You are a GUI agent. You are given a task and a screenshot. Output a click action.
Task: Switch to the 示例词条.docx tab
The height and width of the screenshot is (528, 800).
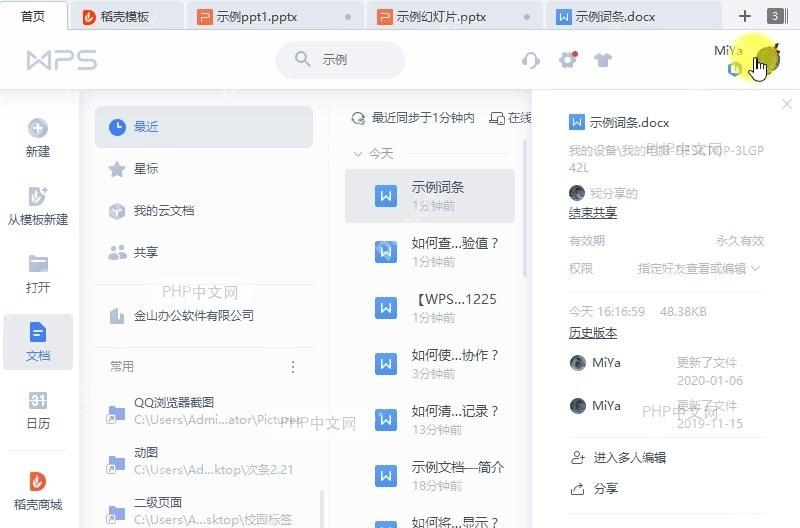coord(633,17)
